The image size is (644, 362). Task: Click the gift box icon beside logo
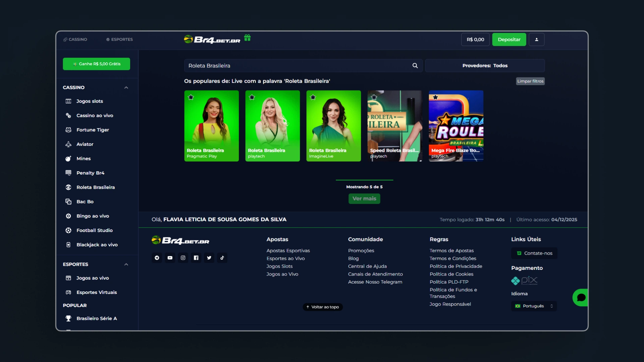(247, 38)
